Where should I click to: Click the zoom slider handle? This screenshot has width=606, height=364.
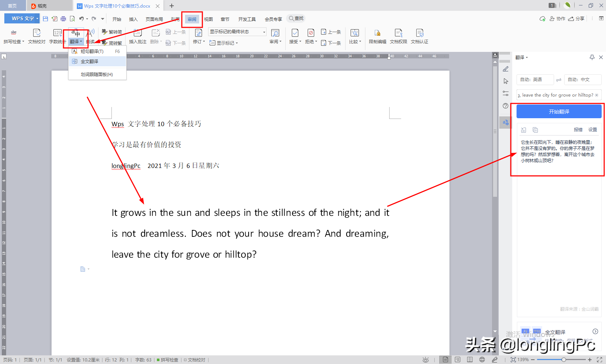[x=563, y=360]
